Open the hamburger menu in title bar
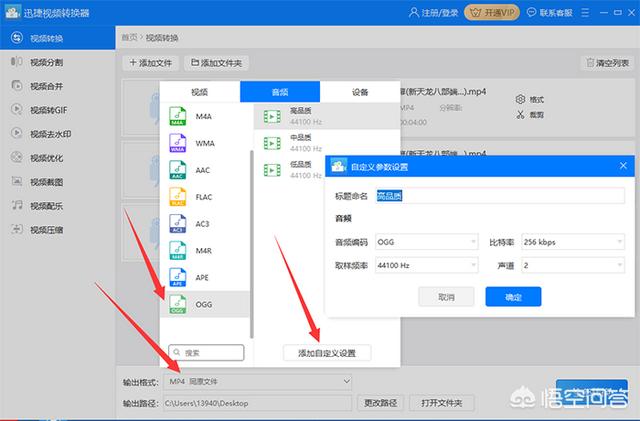 pyautogui.click(x=585, y=13)
